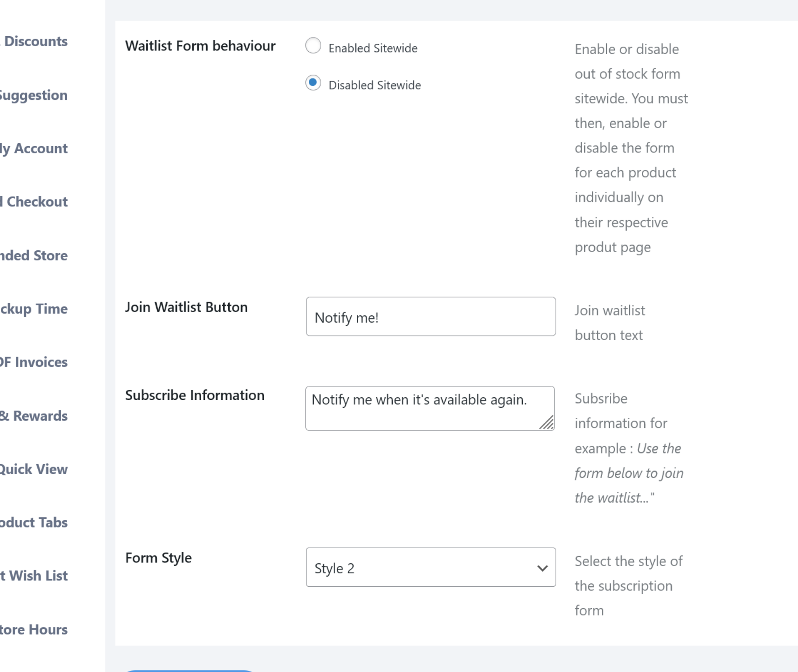Viewport: 798px width, 672px height.
Task: Click the Subscribe Information field label
Action: [x=195, y=395]
